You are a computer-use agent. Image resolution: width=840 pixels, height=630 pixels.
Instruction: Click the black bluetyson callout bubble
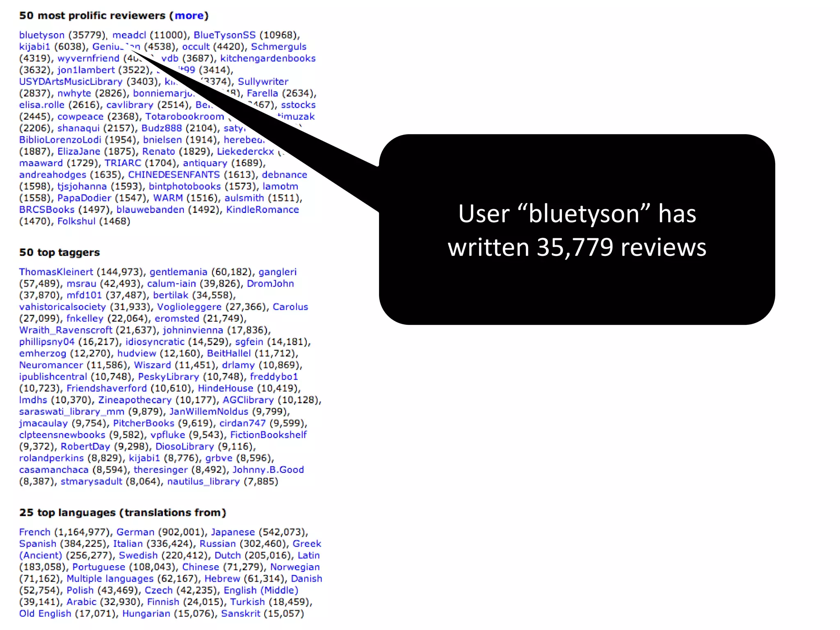[x=577, y=230]
